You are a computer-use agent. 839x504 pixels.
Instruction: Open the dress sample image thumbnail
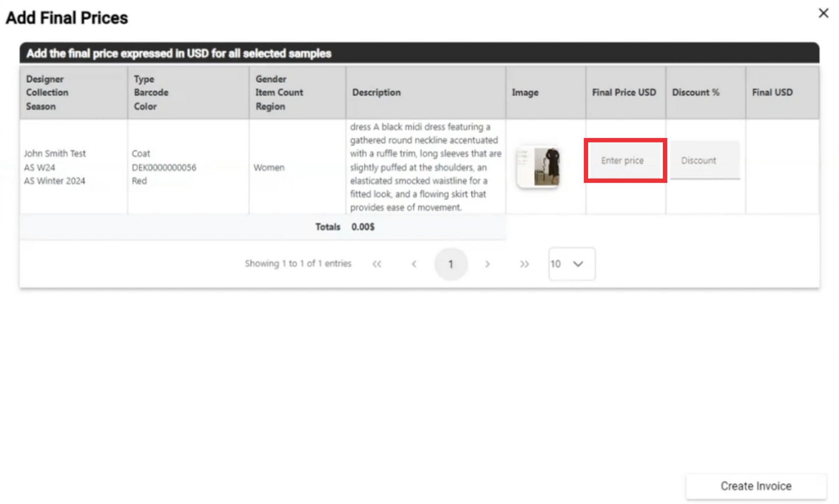pyautogui.click(x=538, y=167)
